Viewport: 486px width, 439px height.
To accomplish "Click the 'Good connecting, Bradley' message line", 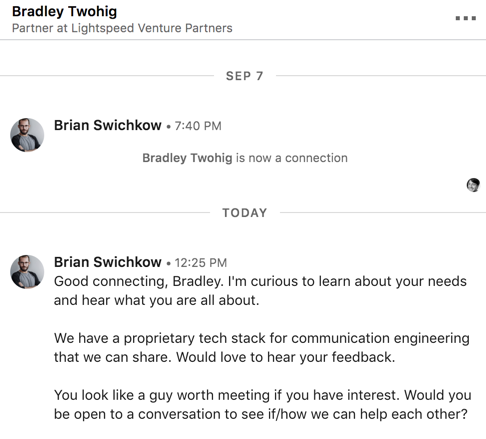I will pyautogui.click(x=260, y=282).
